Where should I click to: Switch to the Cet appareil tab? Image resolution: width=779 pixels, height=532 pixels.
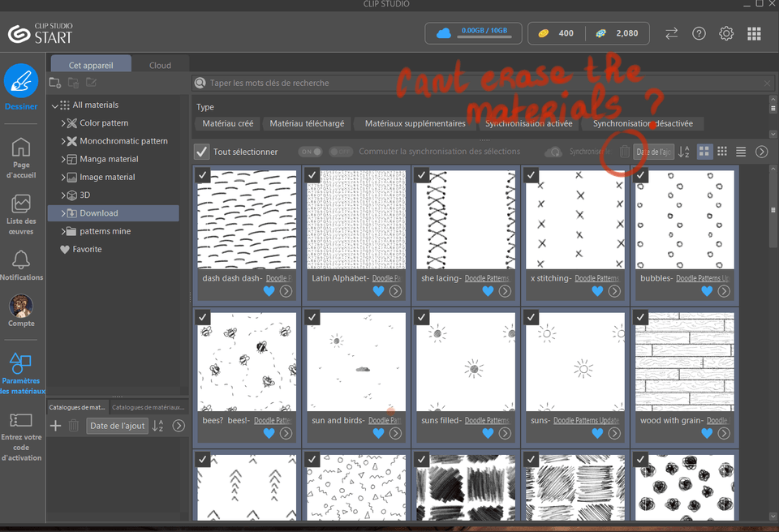tap(91, 65)
